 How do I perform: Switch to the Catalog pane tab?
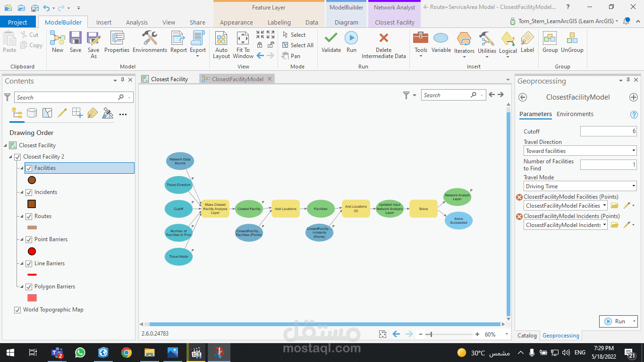point(527,336)
